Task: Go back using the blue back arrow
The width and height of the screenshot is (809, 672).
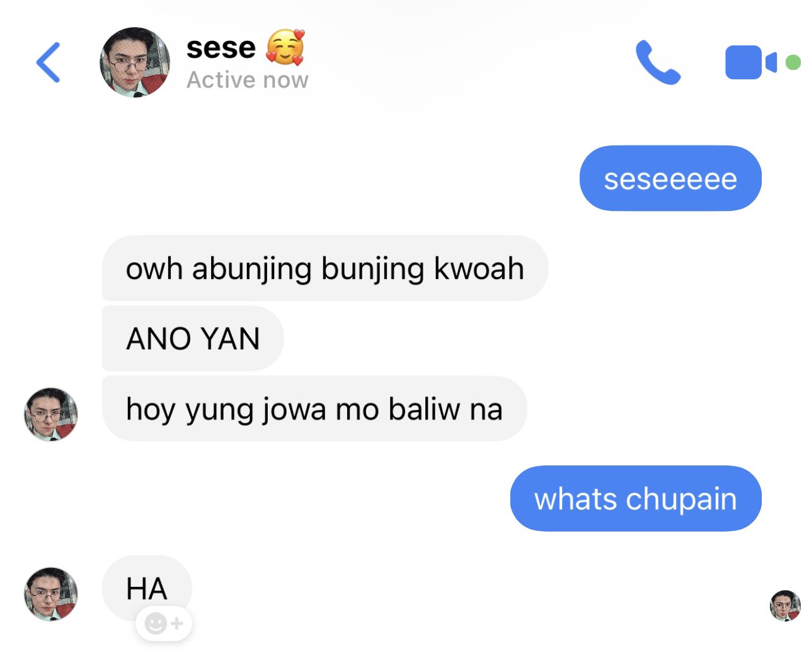Action: [x=49, y=62]
